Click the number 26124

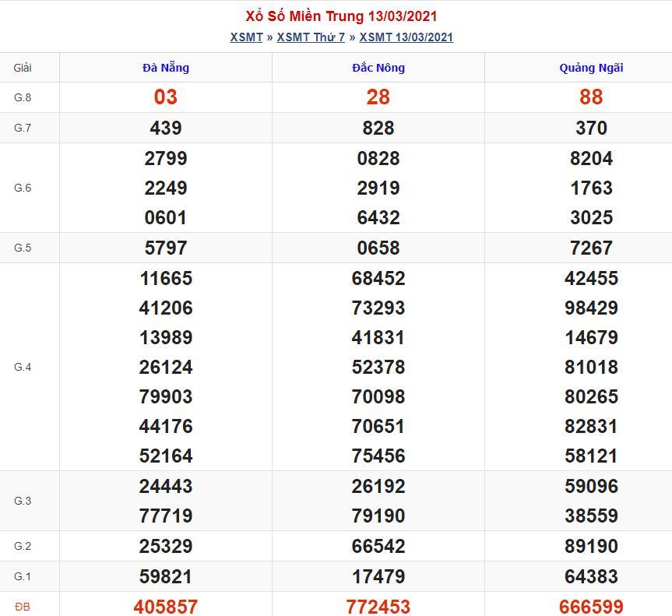click(x=166, y=367)
